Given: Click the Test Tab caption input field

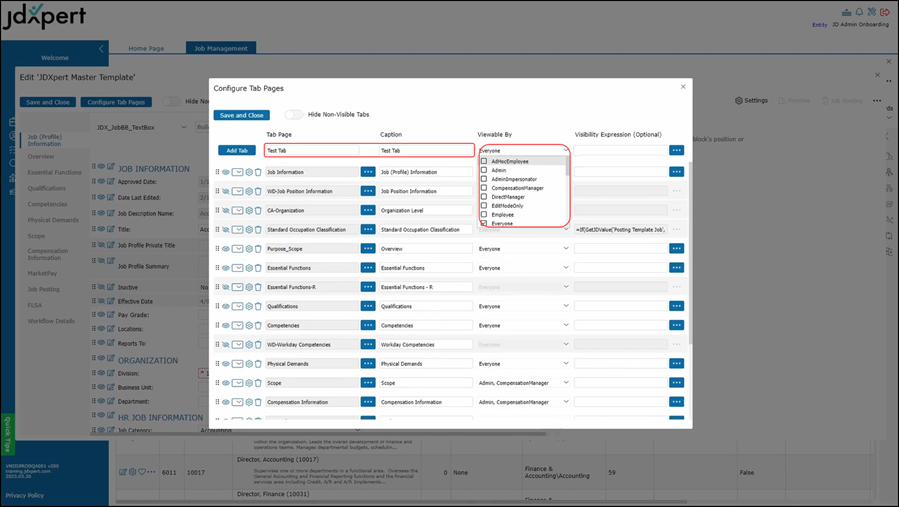Looking at the screenshot, I should (x=425, y=150).
